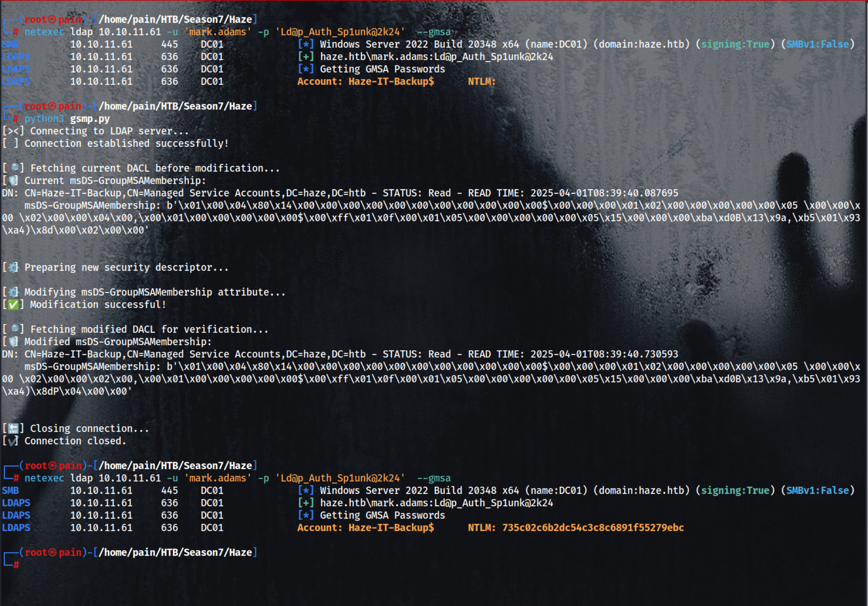Click the NTLM hash 735c02c6b2dc54c3c8c6891f55279ebc
This screenshot has width=868, height=606.
pos(593,527)
